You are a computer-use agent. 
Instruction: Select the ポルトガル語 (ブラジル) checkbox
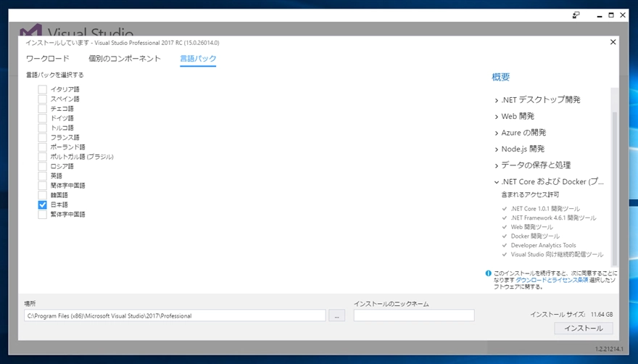pos(42,157)
